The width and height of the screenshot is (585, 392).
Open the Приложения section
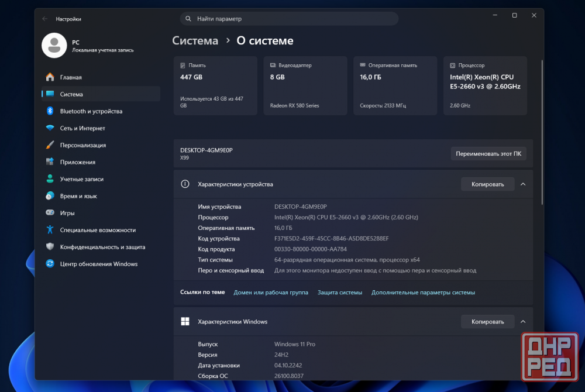pos(101,162)
